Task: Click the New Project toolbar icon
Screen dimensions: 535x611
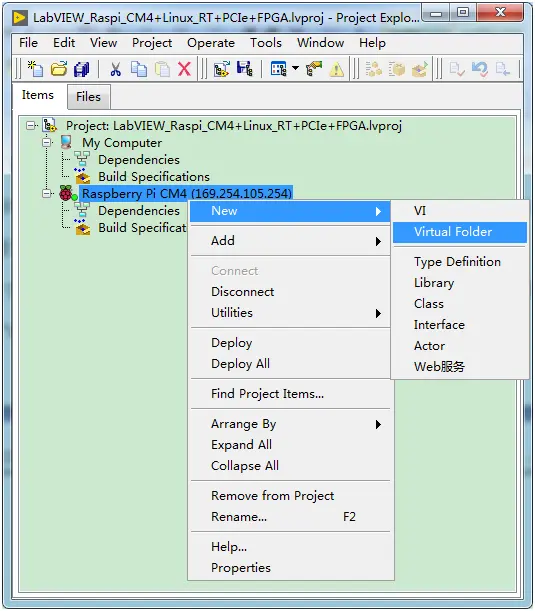Action: tap(35, 69)
